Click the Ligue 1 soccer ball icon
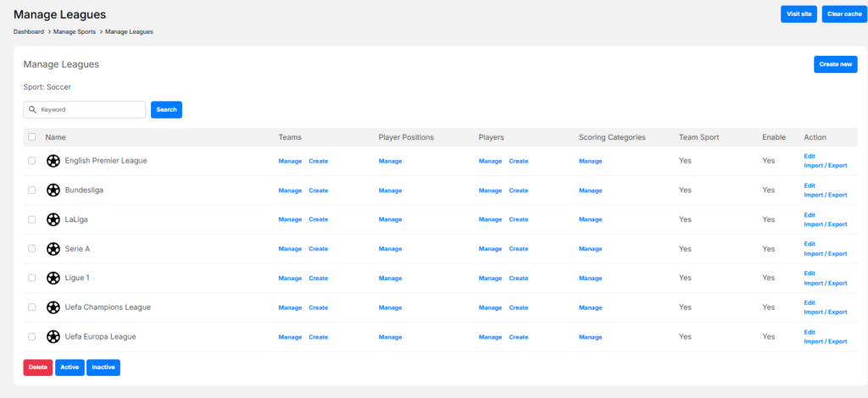 (53, 278)
